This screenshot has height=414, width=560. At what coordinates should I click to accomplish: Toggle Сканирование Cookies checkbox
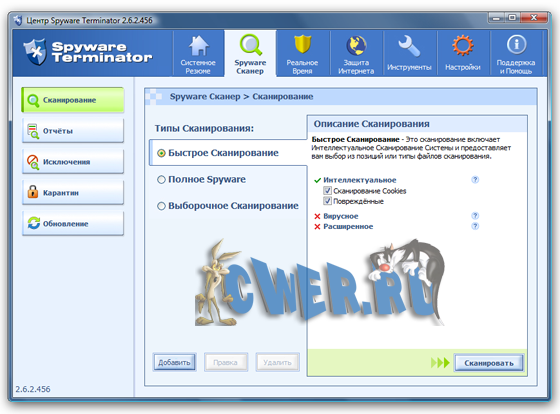327,190
